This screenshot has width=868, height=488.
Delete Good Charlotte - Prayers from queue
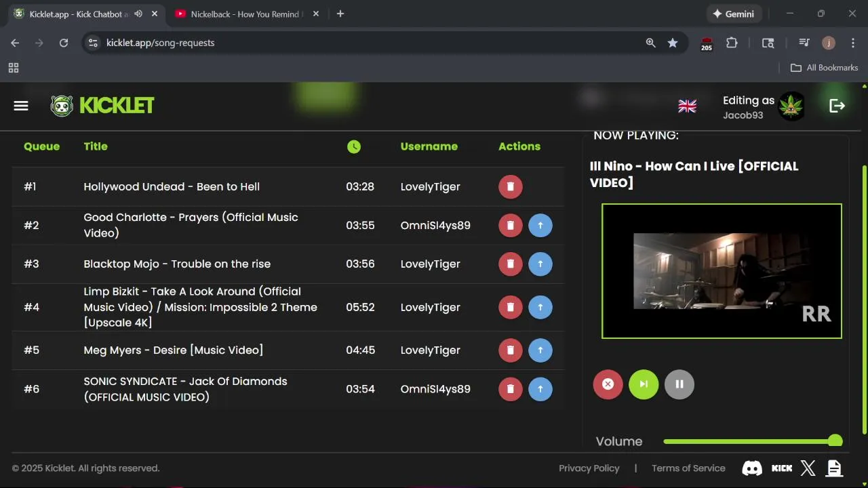511,225
